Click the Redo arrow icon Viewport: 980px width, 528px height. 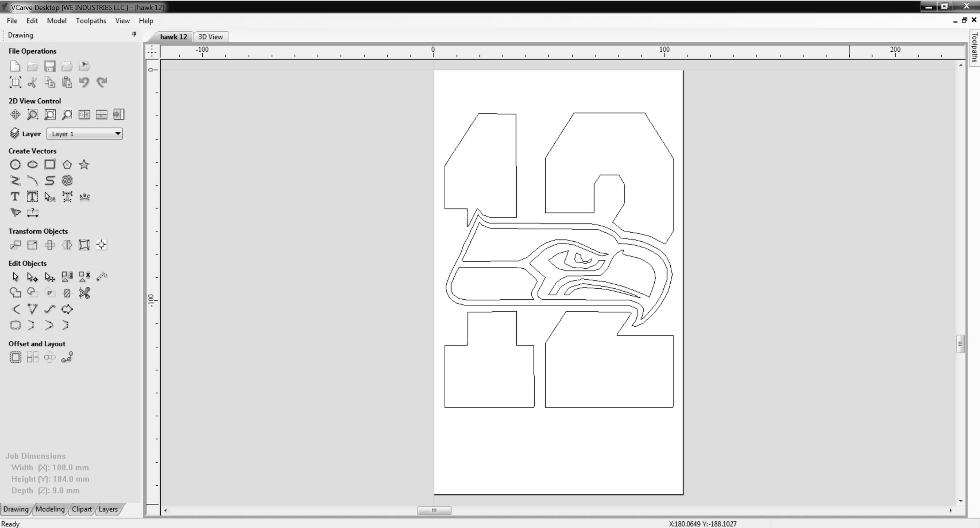click(102, 82)
